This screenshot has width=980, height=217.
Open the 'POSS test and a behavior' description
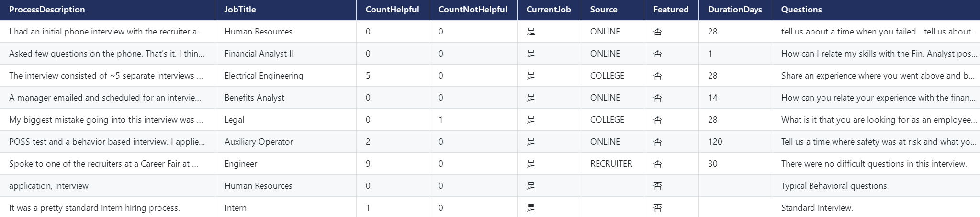point(107,142)
